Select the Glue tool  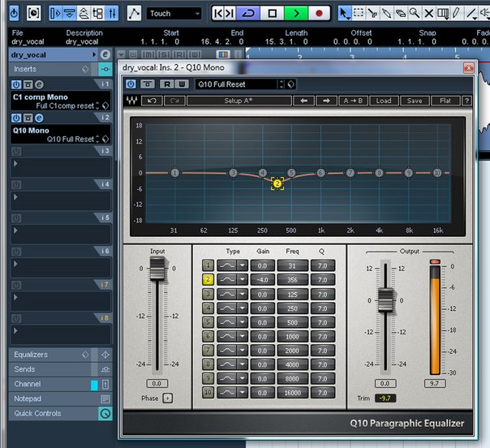coord(386,14)
